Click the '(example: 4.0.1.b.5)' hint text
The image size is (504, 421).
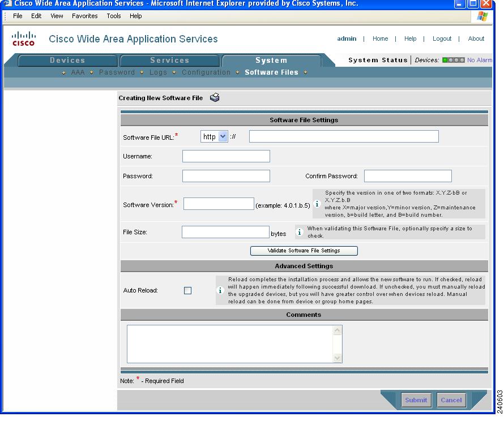283,205
